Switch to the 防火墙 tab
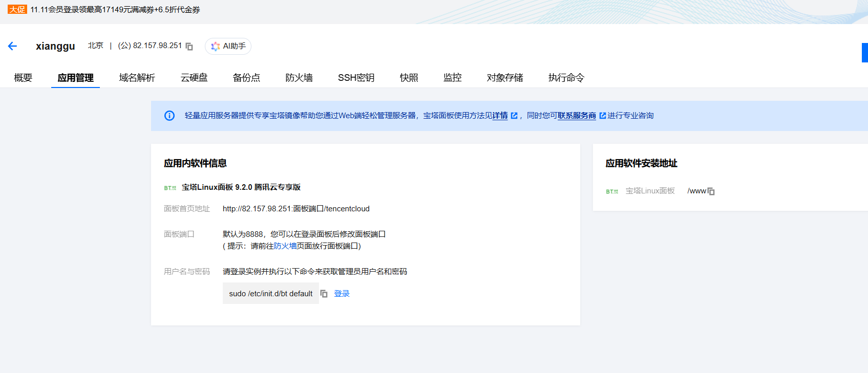The width and height of the screenshot is (868, 373). pyautogui.click(x=299, y=78)
